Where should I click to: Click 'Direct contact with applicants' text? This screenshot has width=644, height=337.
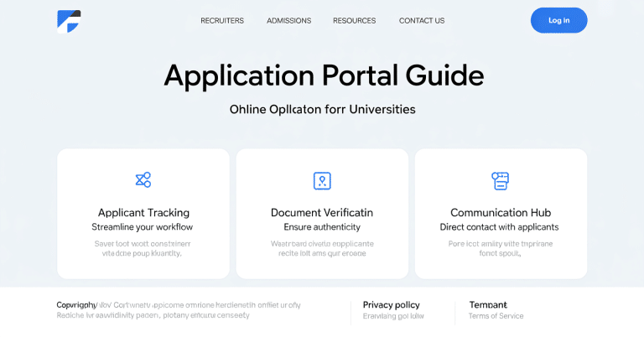[x=499, y=227]
